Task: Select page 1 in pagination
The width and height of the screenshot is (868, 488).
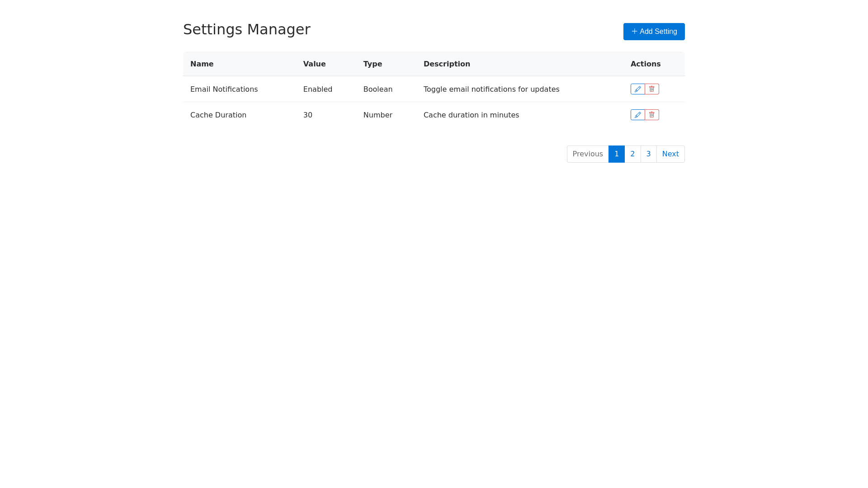Action: [x=616, y=154]
